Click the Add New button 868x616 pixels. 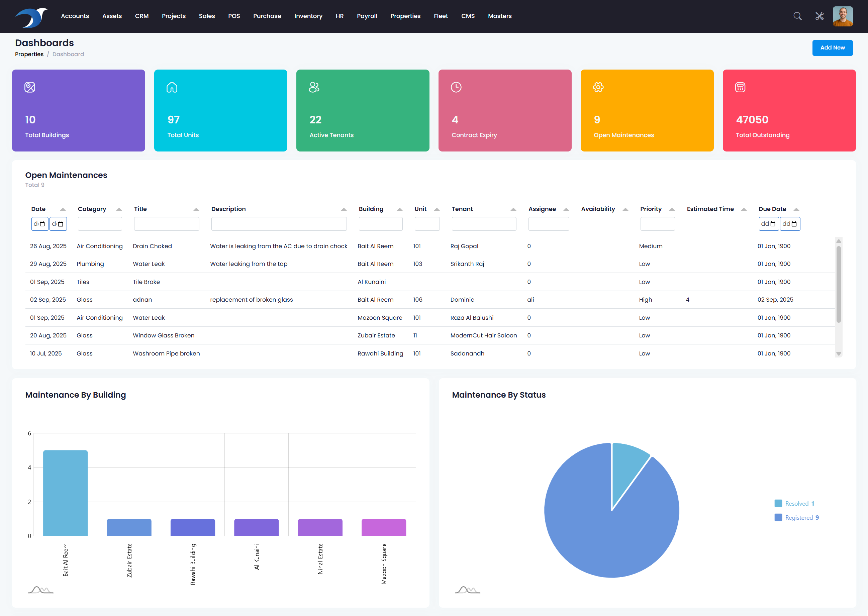(x=832, y=48)
